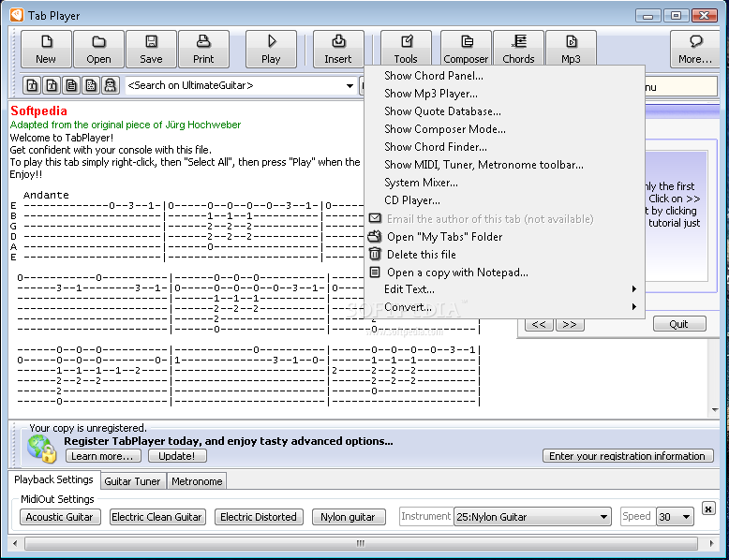
Task: Close the playback settings panel with x
Action: click(x=707, y=508)
